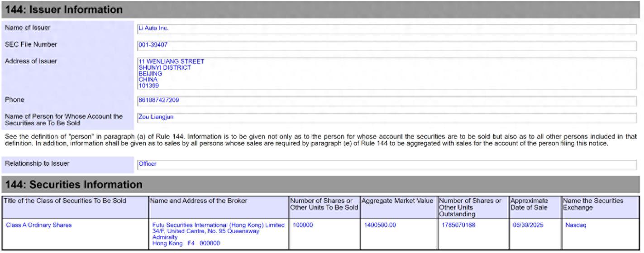Click the Name and Address of the Broker header
Screen dimensions: 644x253
pyautogui.click(x=199, y=201)
